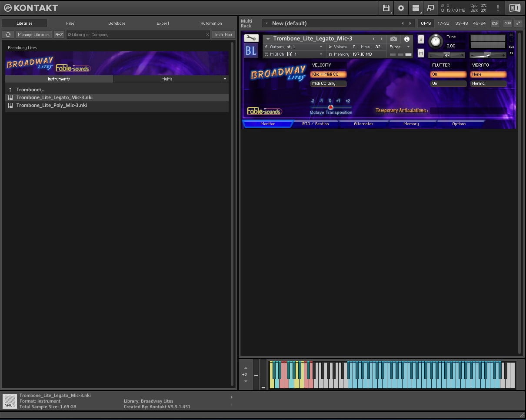
Task: Load previous instrument arrow next to Trombone_Lite_Legato_Mic-3
Action: pyautogui.click(x=373, y=39)
